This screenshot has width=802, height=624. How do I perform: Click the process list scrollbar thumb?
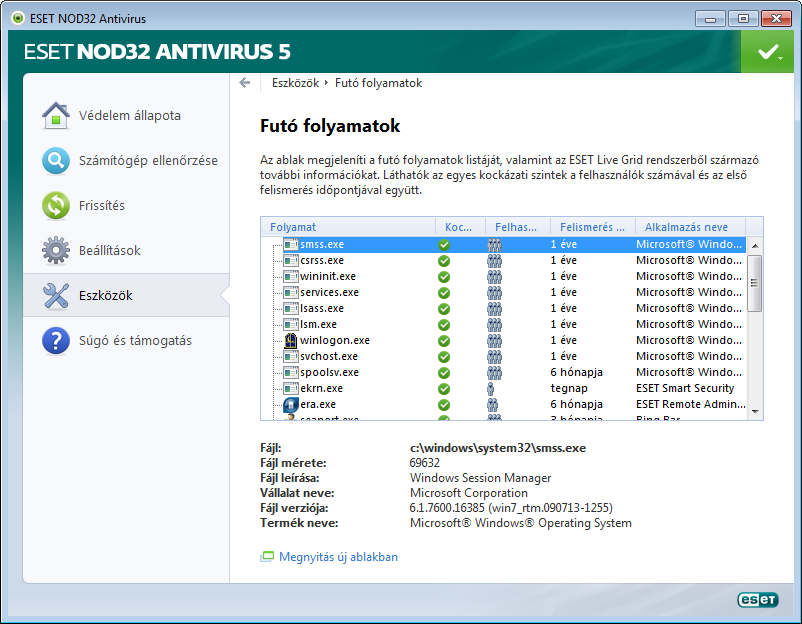(754, 283)
